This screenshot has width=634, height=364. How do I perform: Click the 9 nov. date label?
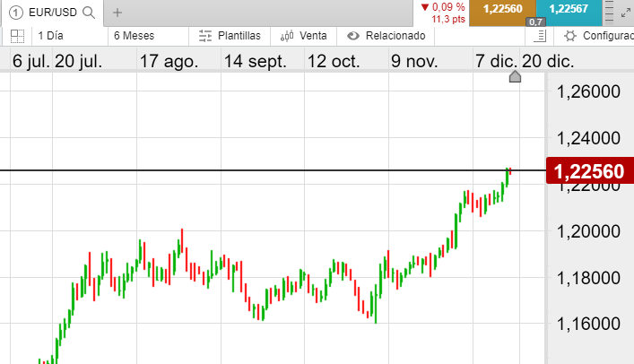click(414, 62)
